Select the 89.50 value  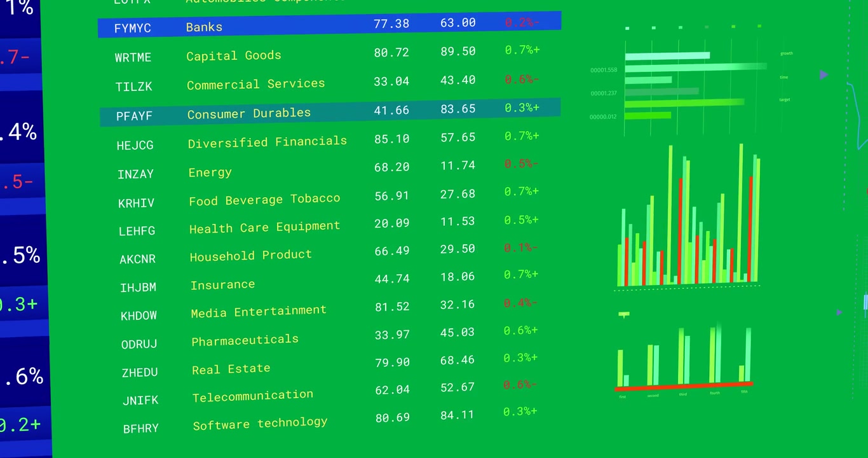tap(458, 52)
